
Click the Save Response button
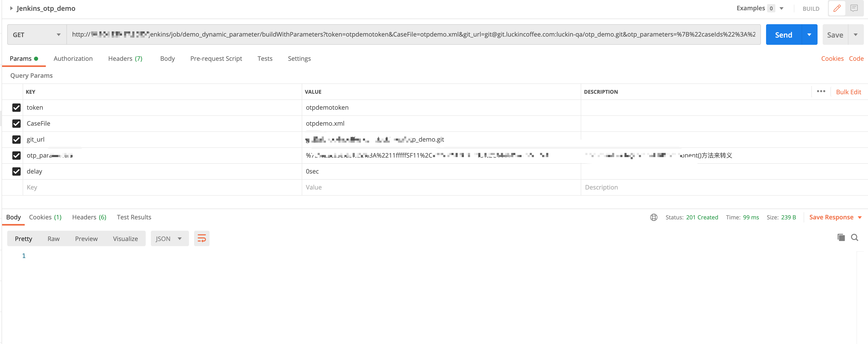(831, 217)
